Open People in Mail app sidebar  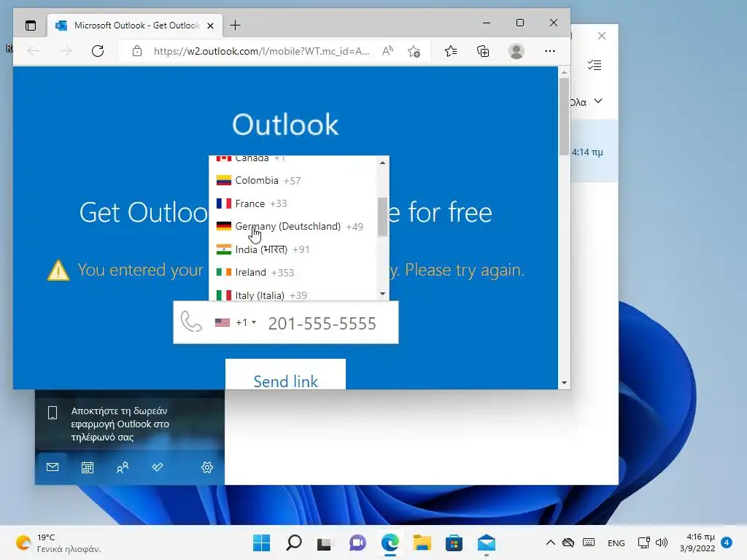123,467
